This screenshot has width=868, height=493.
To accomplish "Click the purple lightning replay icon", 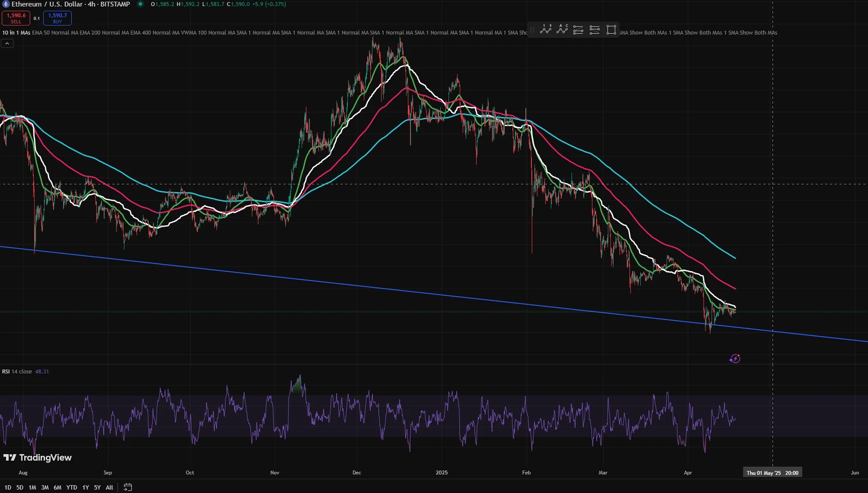I will point(735,359).
